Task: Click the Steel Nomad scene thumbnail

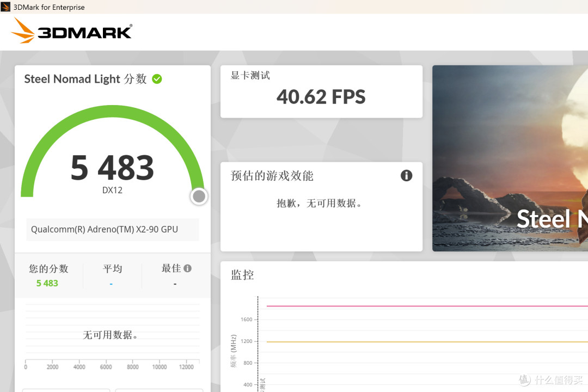Action: [x=510, y=158]
